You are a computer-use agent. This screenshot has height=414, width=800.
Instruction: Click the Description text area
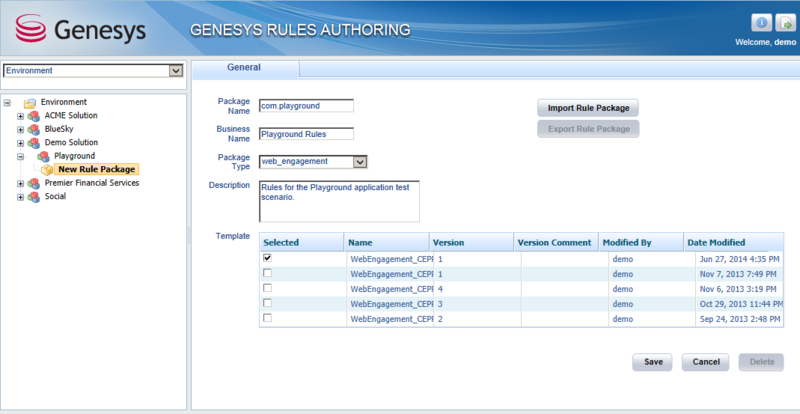click(339, 201)
